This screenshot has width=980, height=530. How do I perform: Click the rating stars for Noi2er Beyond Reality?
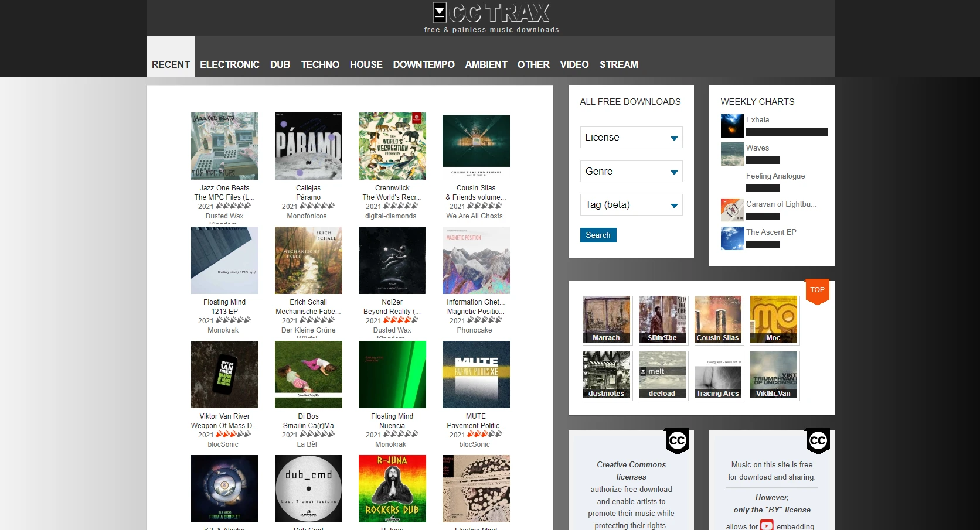pyautogui.click(x=401, y=320)
